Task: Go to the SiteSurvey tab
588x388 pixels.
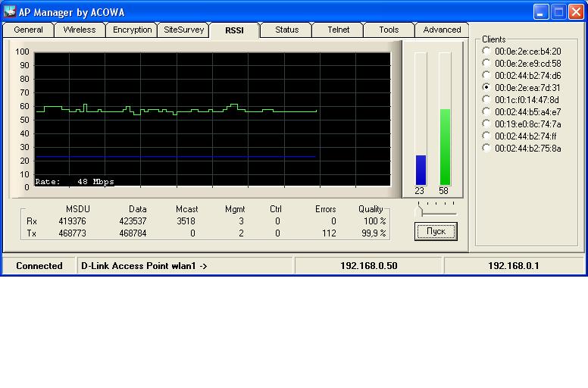Action: pos(184,30)
